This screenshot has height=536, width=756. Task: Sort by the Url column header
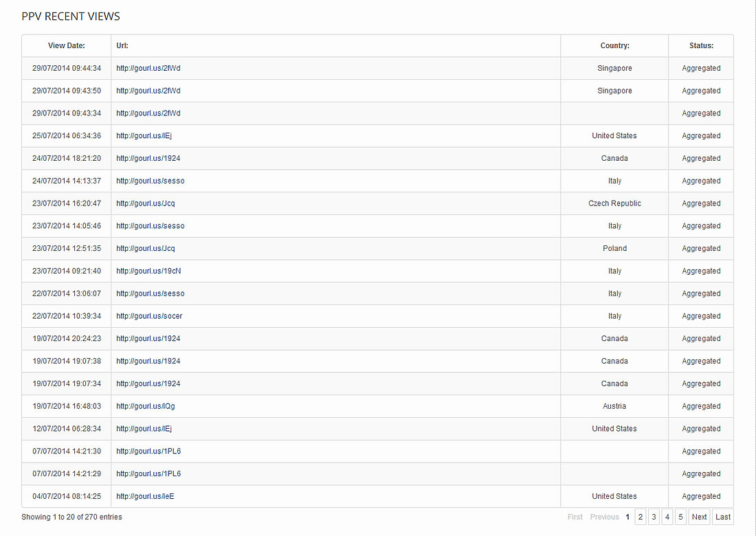click(122, 46)
